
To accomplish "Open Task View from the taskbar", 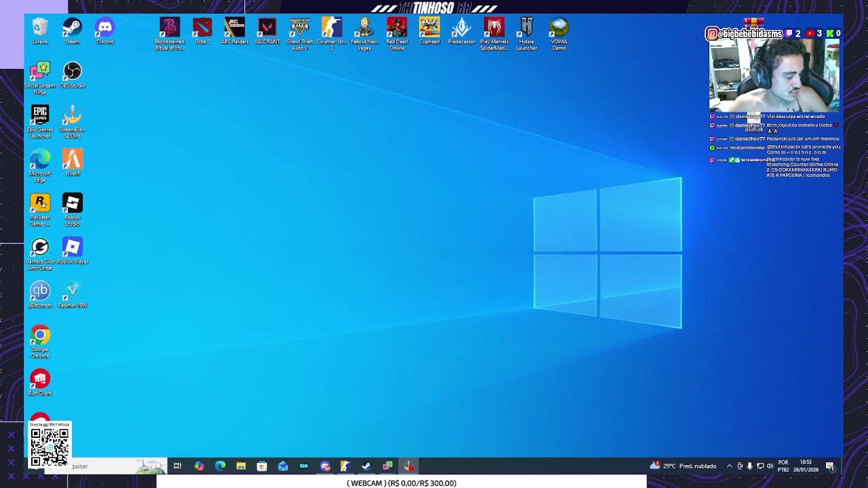I will pos(178,466).
